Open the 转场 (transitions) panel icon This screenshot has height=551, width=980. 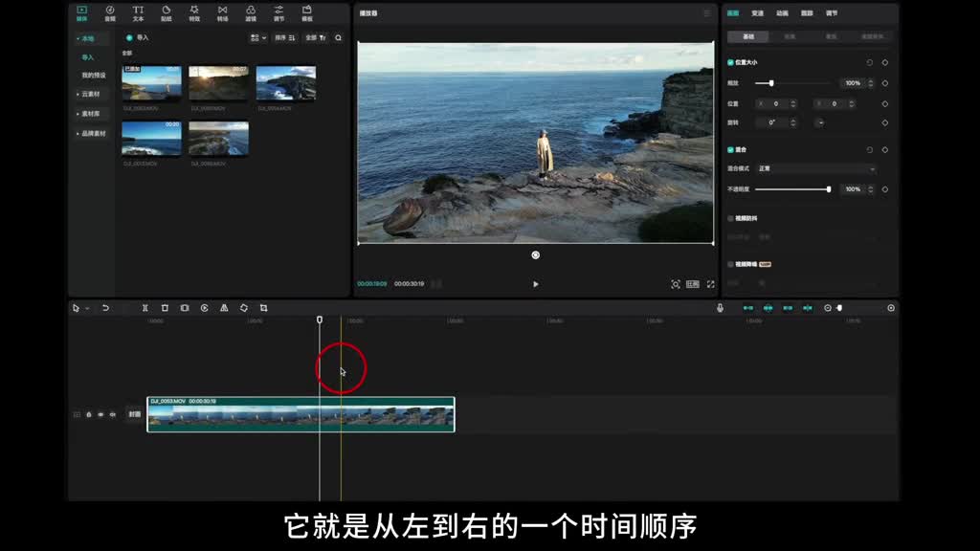tap(222, 12)
